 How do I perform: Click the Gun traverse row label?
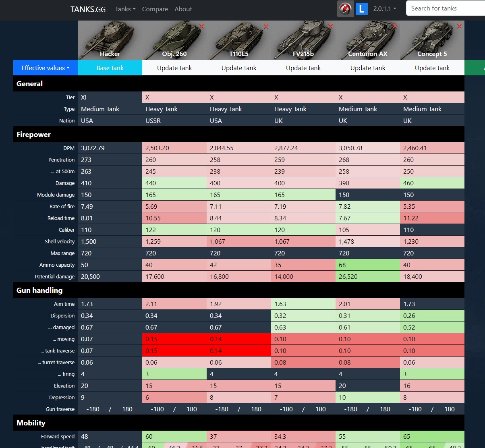(60, 409)
